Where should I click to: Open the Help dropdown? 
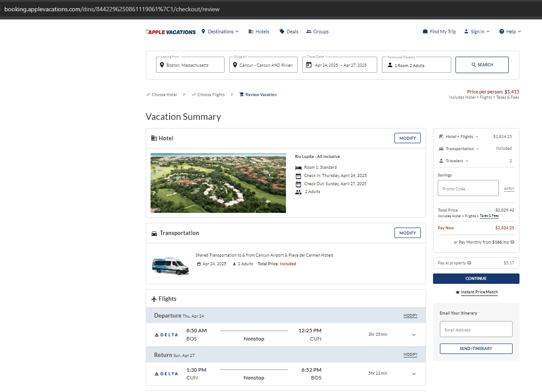click(x=510, y=32)
